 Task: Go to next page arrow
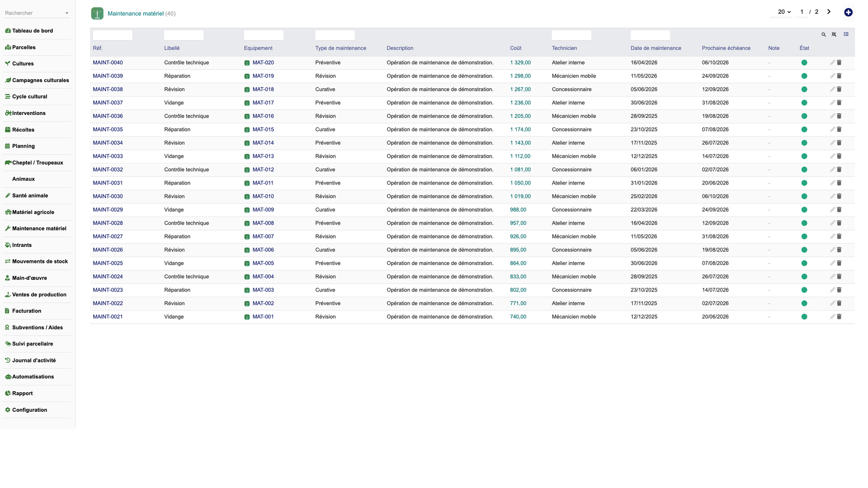[x=829, y=12]
